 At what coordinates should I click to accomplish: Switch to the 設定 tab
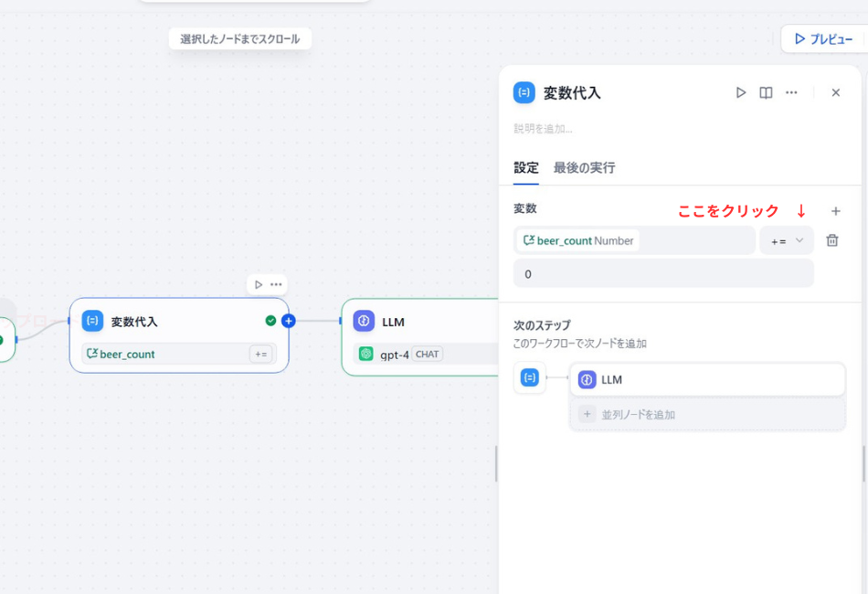click(526, 167)
